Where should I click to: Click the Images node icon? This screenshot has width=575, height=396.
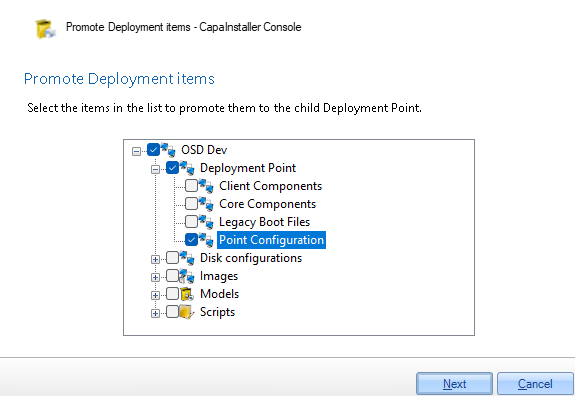[187, 276]
